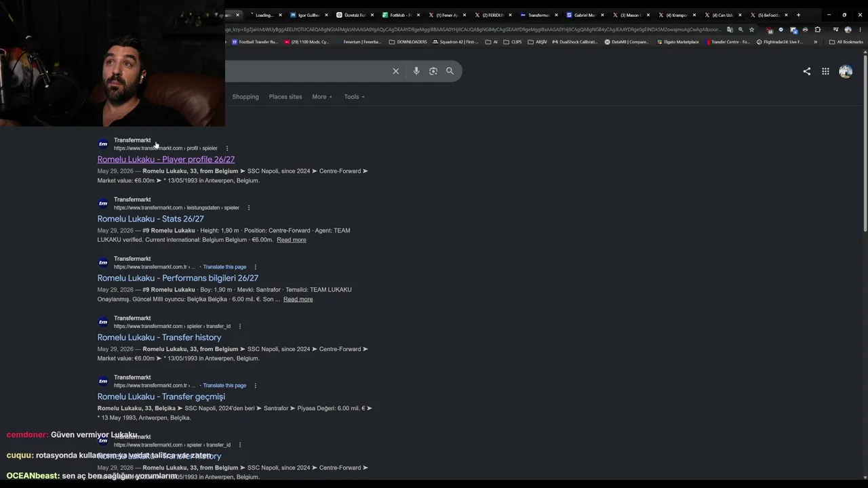The height and width of the screenshot is (488, 868).
Task: Open Chrome profile avatar in toolbar
Action: [x=848, y=30]
